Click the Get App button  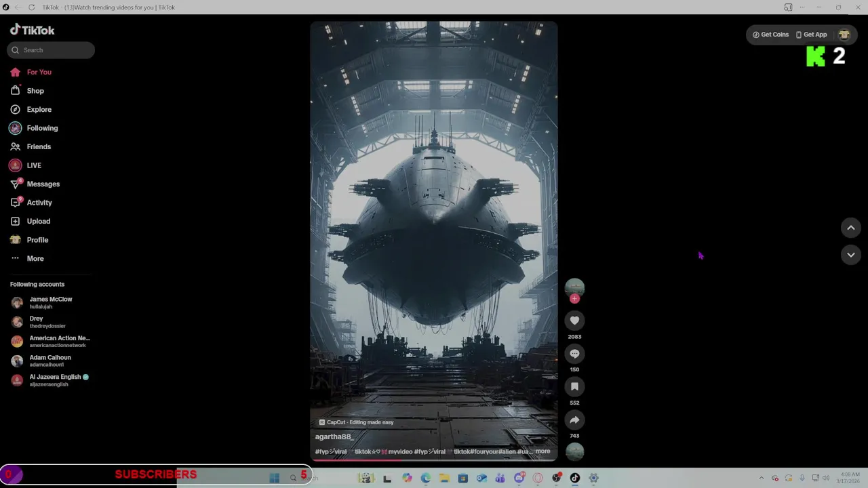(811, 35)
